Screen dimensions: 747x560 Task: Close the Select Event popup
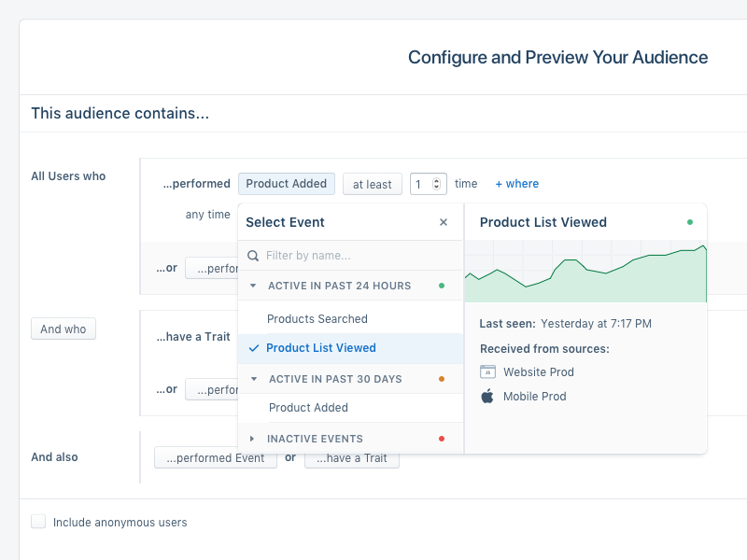pos(444,222)
